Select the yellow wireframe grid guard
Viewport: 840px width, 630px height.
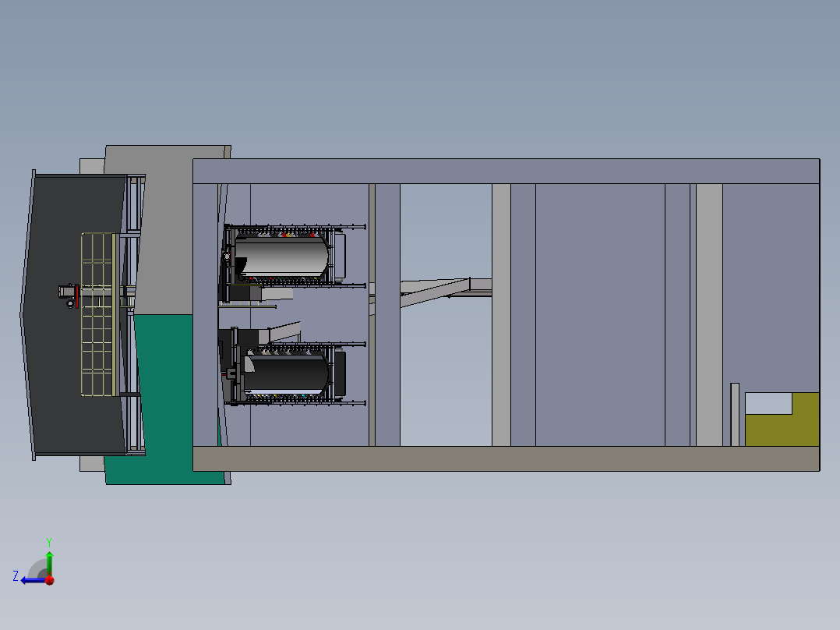tap(98, 315)
